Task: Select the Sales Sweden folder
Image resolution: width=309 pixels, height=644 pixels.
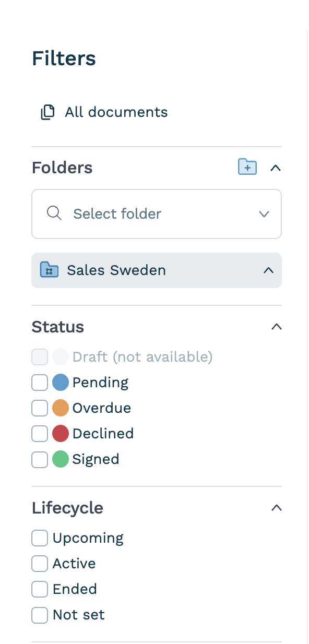Action: coord(157,270)
